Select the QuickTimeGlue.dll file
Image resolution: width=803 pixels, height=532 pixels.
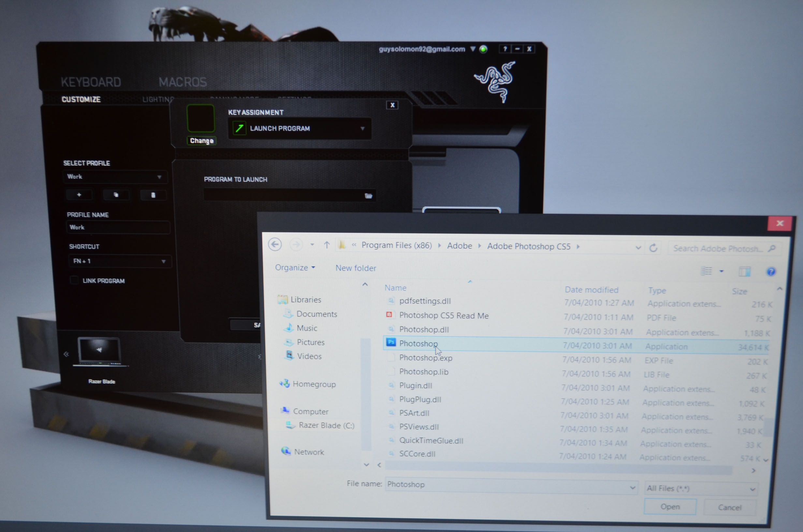pos(431,440)
